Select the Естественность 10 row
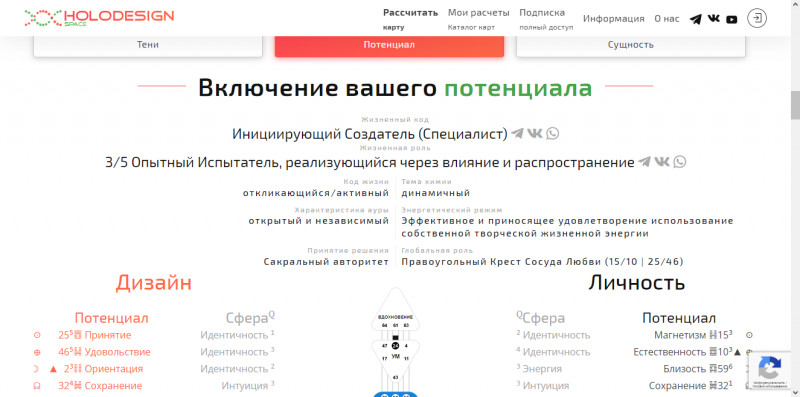The image size is (800, 397). [x=683, y=352]
